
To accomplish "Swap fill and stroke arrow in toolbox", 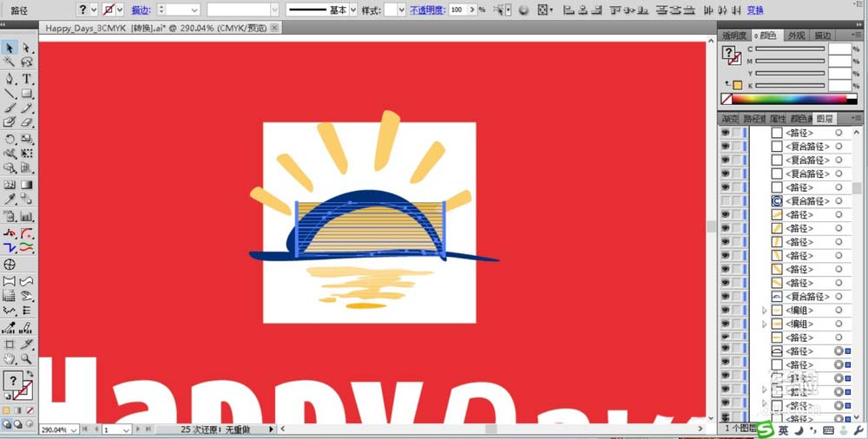I will (30, 375).
